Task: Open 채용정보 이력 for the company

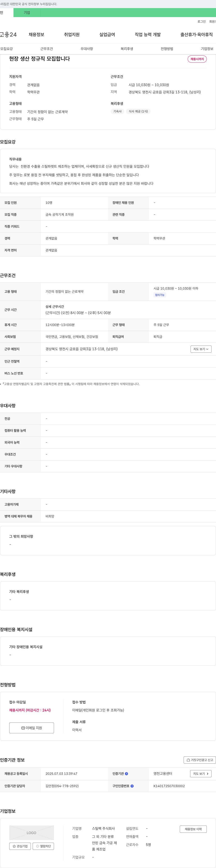Action: tap(193, 829)
